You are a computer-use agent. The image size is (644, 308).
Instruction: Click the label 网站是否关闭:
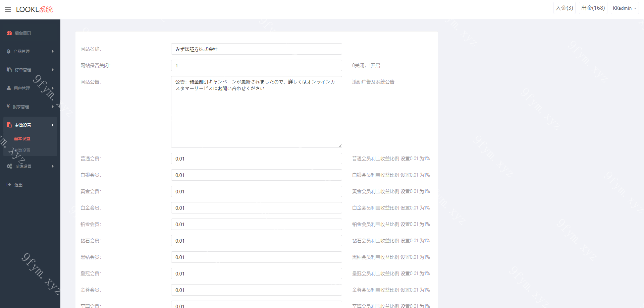pos(95,65)
